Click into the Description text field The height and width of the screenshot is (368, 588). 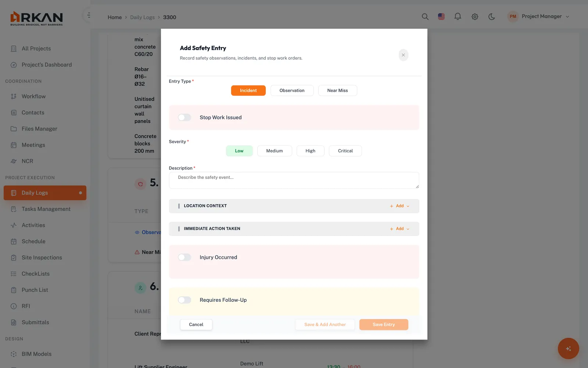(x=294, y=180)
